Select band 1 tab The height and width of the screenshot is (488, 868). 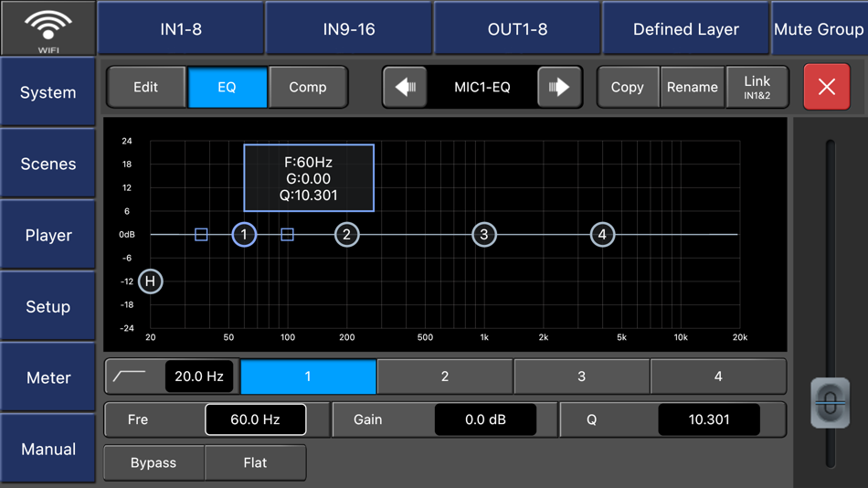pyautogui.click(x=308, y=377)
